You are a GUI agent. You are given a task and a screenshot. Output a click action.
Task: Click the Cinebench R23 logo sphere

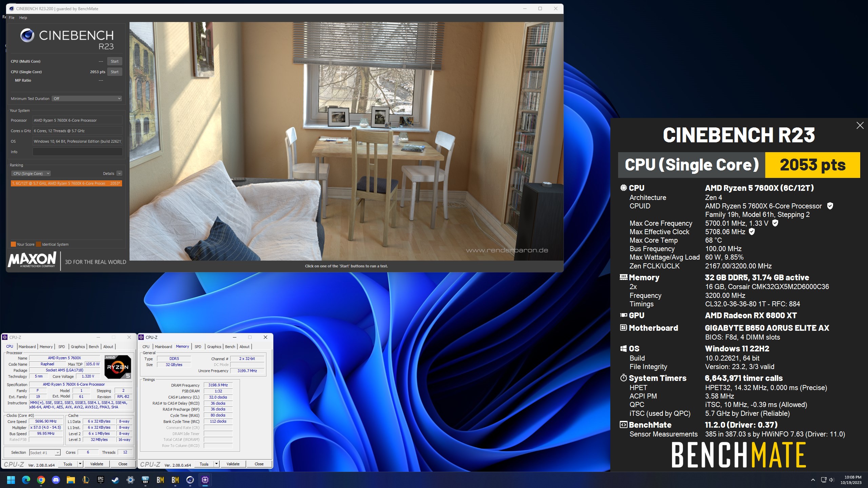pyautogui.click(x=27, y=35)
